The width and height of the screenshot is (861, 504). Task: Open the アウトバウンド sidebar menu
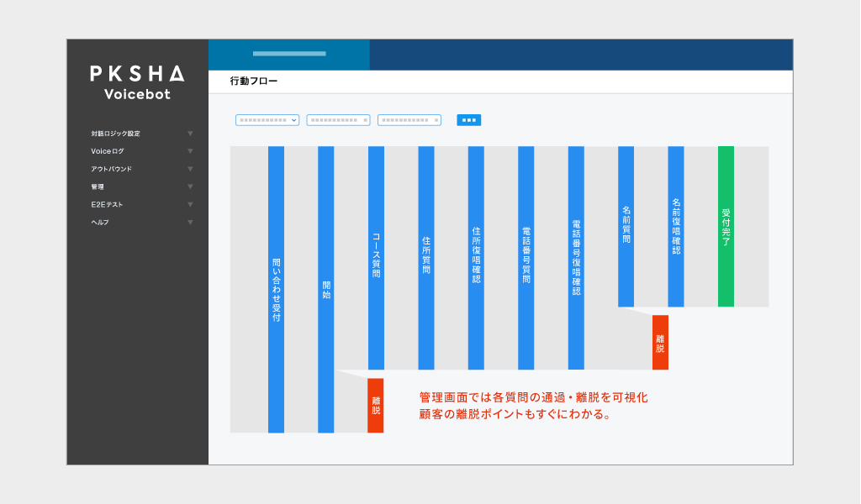pos(112,169)
